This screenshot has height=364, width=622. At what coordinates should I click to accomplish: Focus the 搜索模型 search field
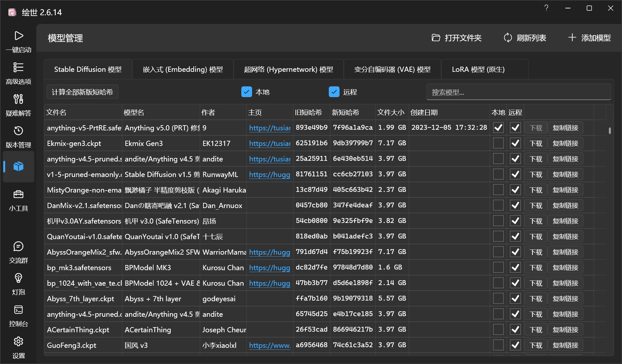point(518,92)
